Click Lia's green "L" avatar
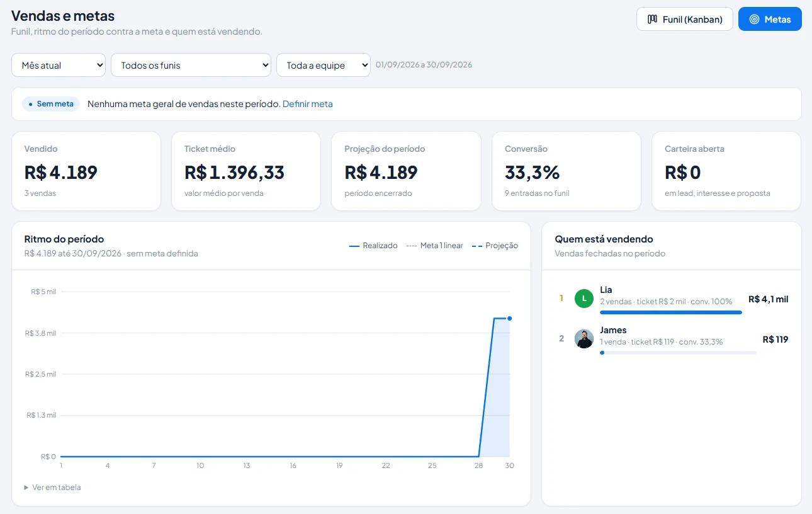The height and width of the screenshot is (514, 812). point(584,298)
